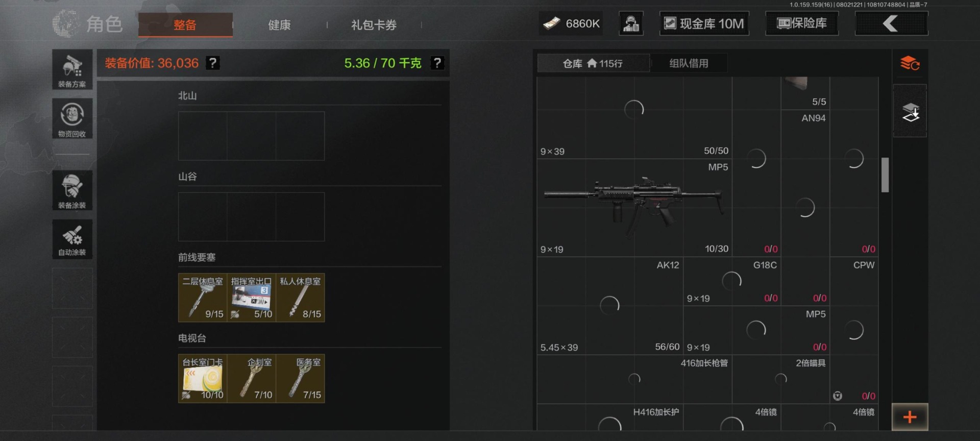Select the 指挥室出口 key item
This screenshot has height=441, width=980.
point(251,298)
